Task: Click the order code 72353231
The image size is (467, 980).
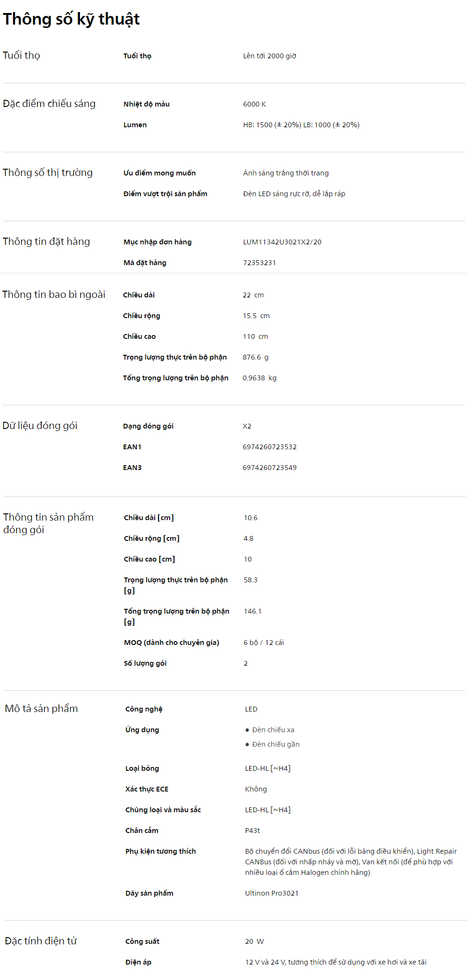Action: tap(259, 263)
